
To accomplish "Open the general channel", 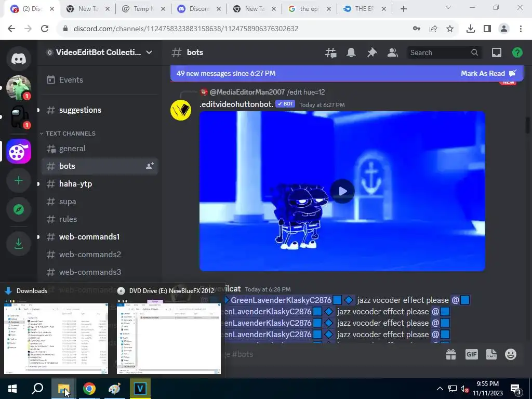I will pyautogui.click(x=100, y=148).
